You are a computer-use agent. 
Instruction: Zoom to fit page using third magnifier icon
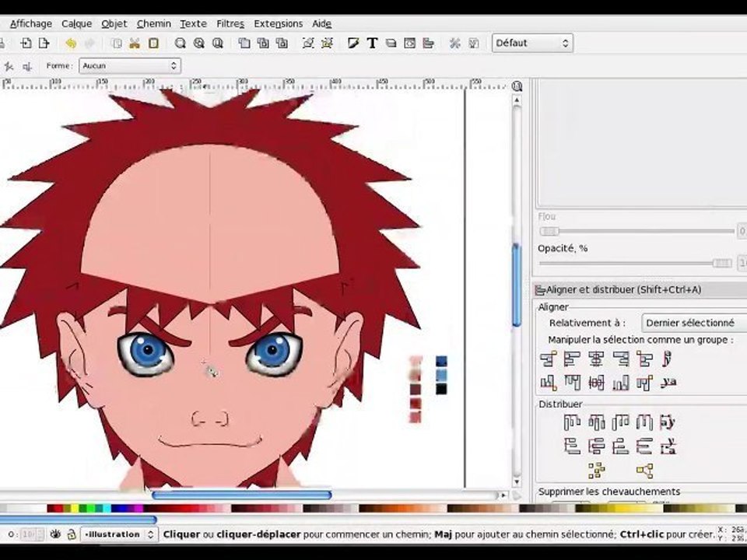point(218,44)
